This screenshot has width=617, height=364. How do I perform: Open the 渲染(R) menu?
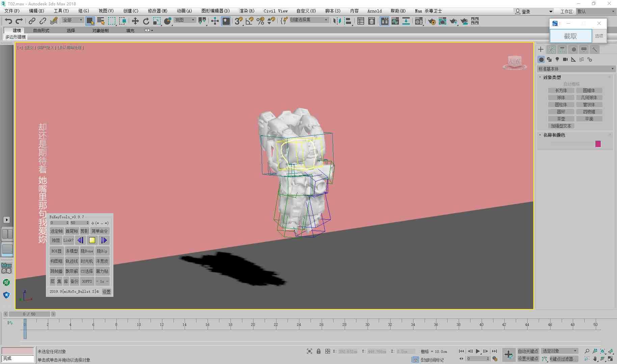tap(247, 11)
